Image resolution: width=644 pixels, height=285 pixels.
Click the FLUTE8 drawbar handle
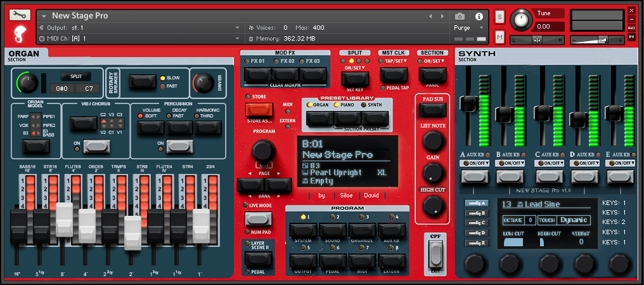[64, 219]
